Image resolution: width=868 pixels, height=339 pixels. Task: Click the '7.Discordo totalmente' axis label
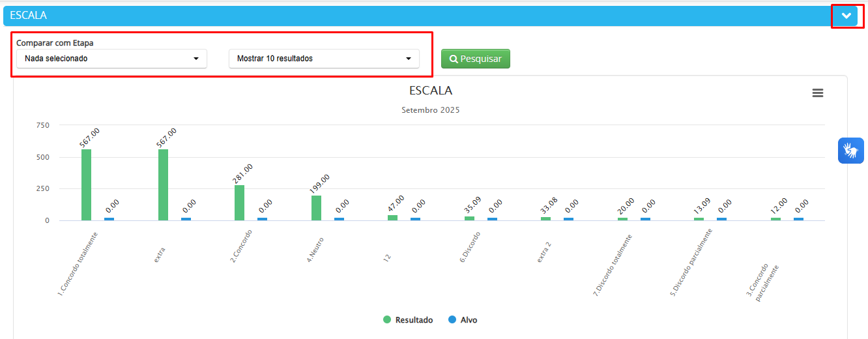(x=613, y=265)
